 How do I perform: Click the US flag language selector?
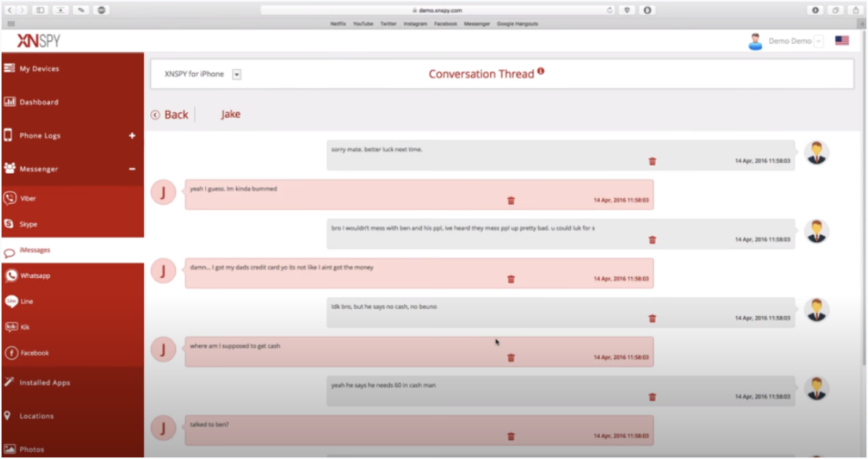pyautogui.click(x=842, y=40)
